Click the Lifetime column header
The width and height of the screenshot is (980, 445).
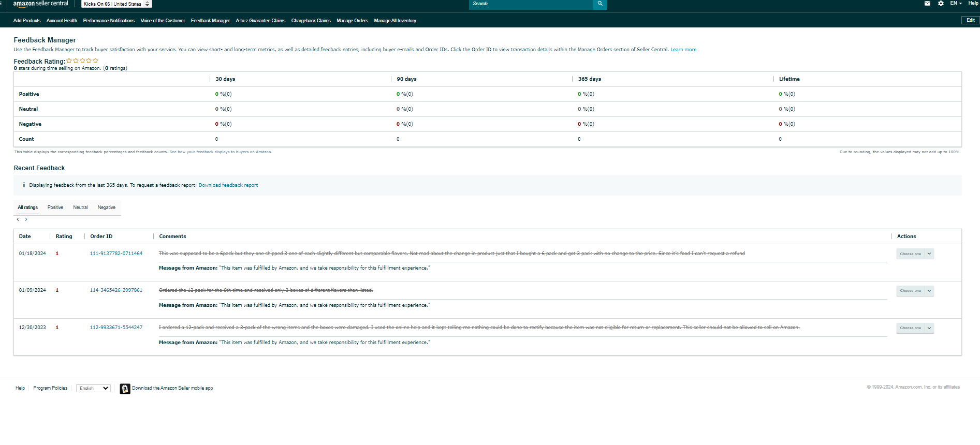(789, 79)
